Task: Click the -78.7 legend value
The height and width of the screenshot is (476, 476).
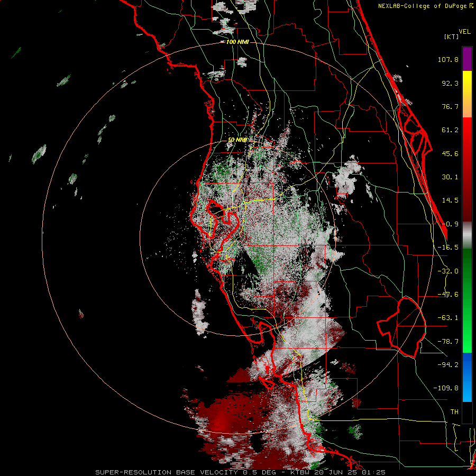Action: (x=448, y=342)
